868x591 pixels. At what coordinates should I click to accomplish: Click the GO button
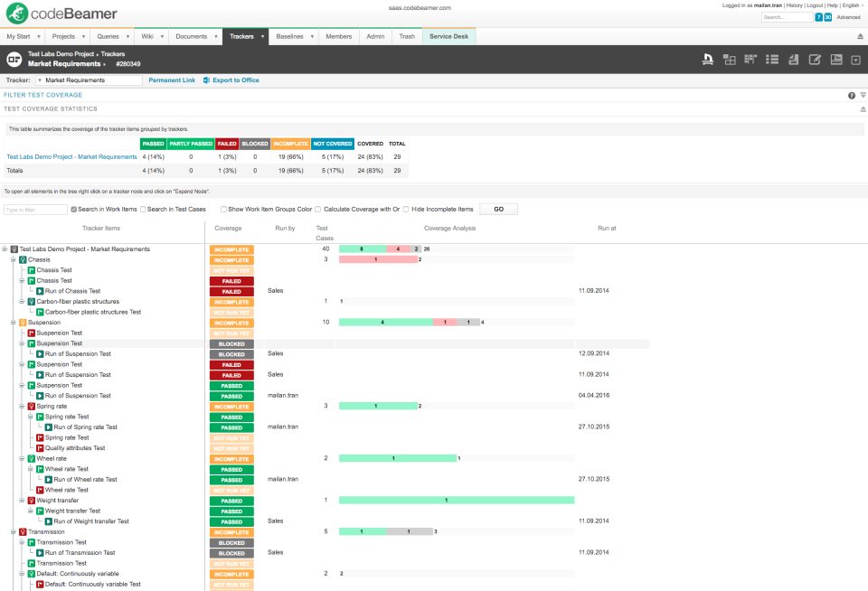tap(499, 209)
